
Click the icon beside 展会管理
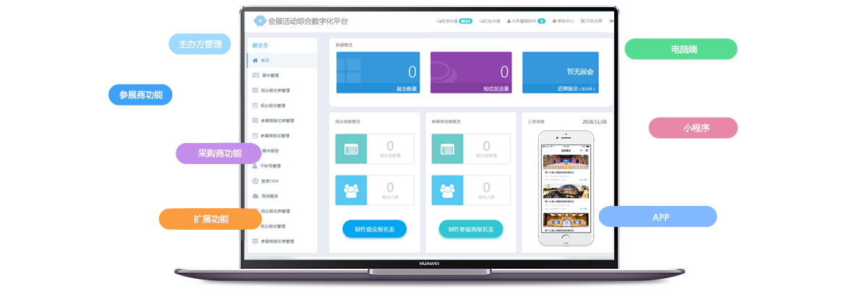(255, 75)
